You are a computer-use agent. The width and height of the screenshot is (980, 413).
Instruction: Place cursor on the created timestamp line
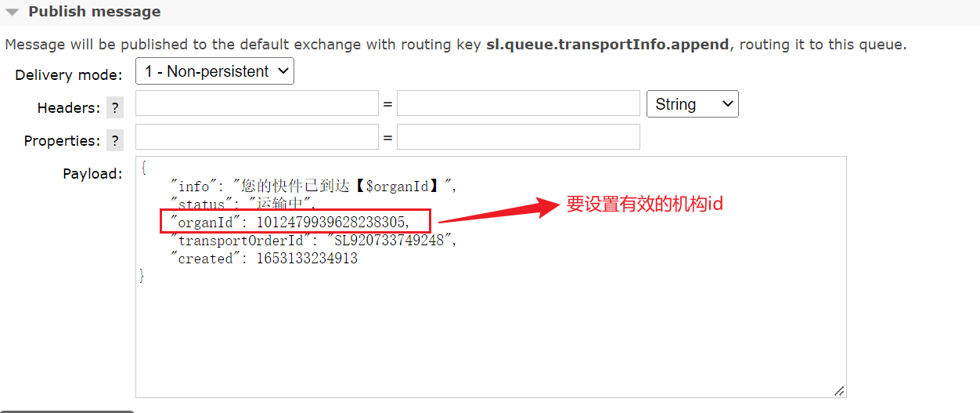tap(265, 259)
